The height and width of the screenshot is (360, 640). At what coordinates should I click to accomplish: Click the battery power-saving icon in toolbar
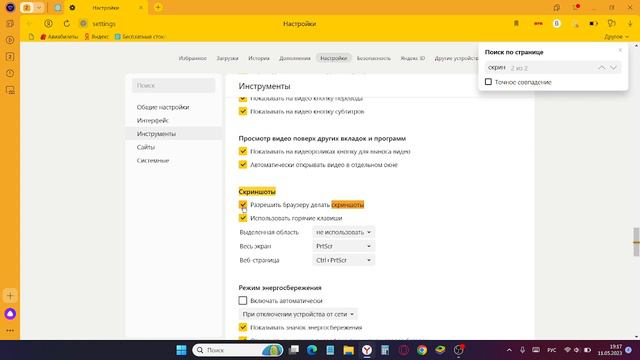point(593,24)
